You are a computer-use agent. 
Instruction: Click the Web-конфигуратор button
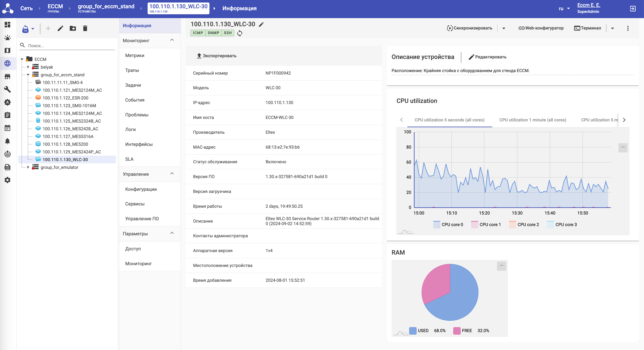pyautogui.click(x=541, y=28)
